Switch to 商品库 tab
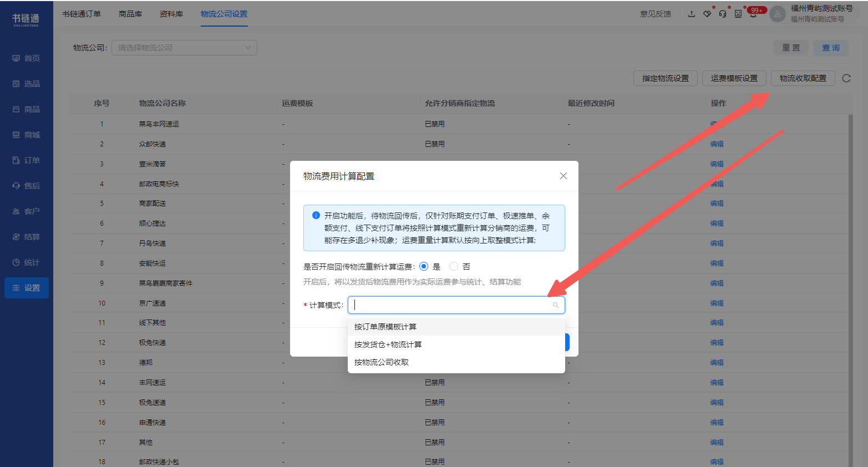 130,14
